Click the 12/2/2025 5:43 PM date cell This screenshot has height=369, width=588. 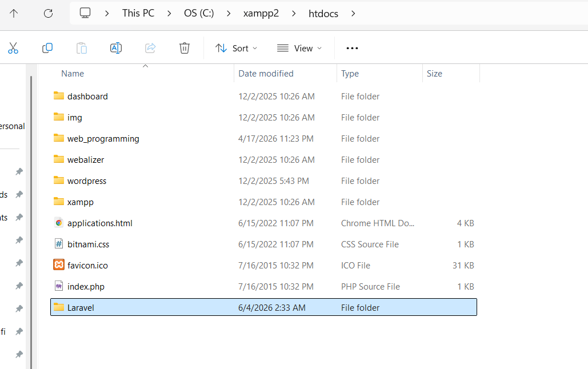click(273, 181)
